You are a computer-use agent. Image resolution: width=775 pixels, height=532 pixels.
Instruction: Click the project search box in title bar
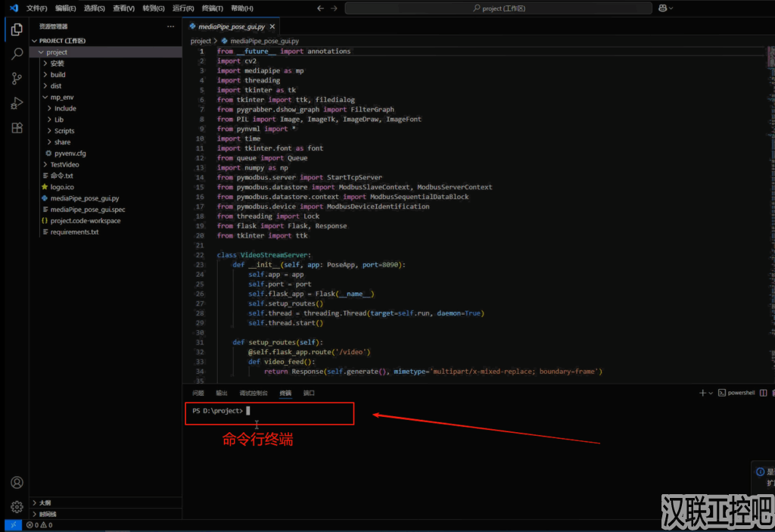point(498,8)
